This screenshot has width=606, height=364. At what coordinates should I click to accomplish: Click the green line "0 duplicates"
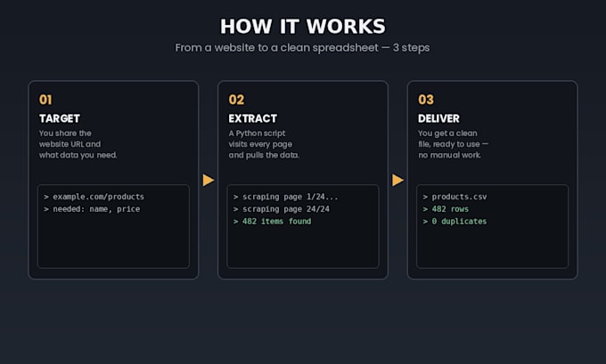click(454, 222)
